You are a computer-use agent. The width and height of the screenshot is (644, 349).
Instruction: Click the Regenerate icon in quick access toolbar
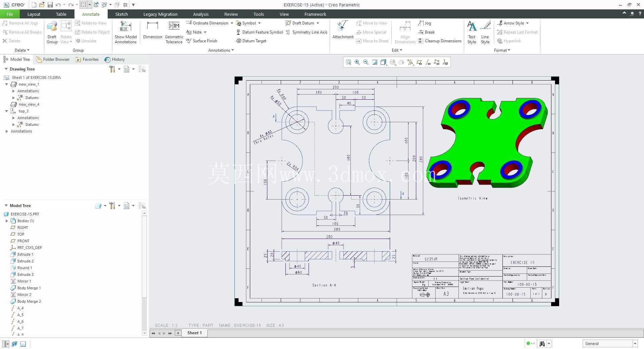96,5
